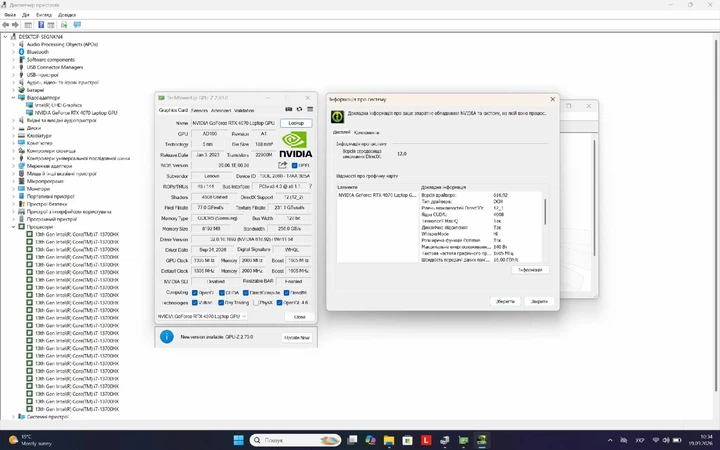Open File Explorer from the taskbar
Image resolution: width=720 pixels, height=450 pixels.
pyautogui.click(x=389, y=440)
